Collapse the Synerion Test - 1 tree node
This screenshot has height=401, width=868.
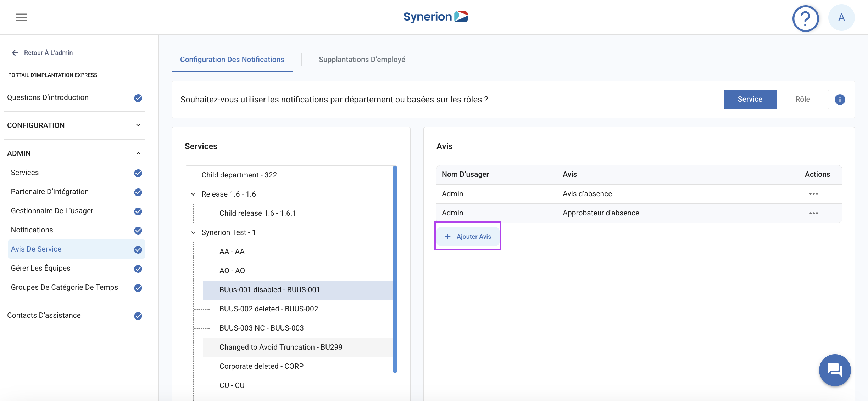[x=193, y=232]
